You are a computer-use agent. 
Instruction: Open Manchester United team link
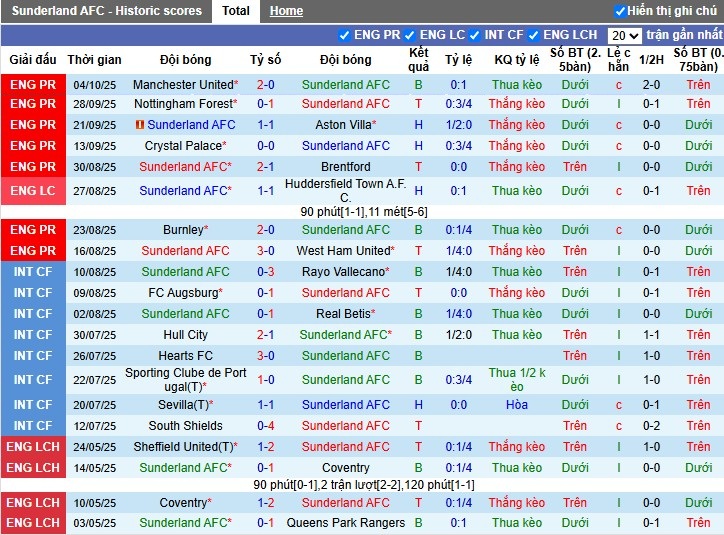click(183, 85)
